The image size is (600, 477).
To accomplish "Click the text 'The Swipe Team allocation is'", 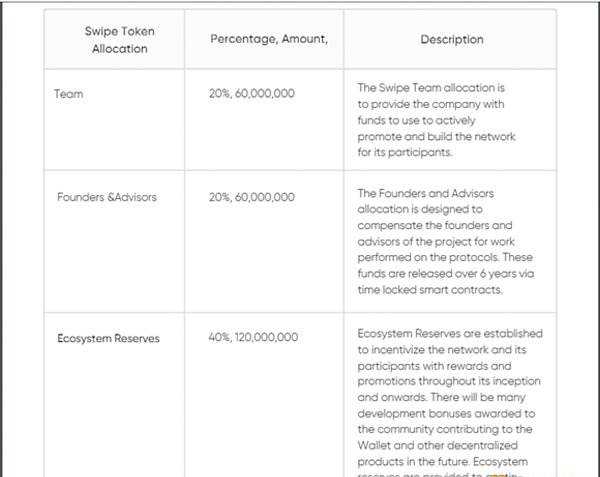I will pos(431,88).
